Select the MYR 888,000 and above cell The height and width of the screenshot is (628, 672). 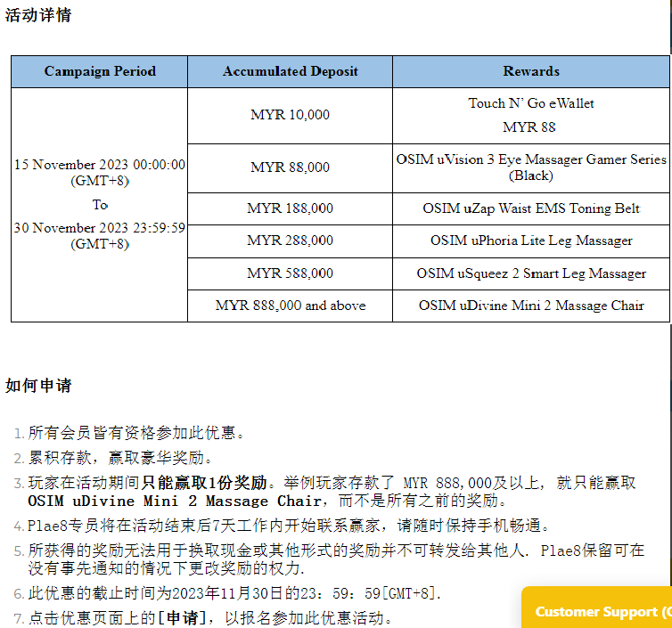pos(291,306)
